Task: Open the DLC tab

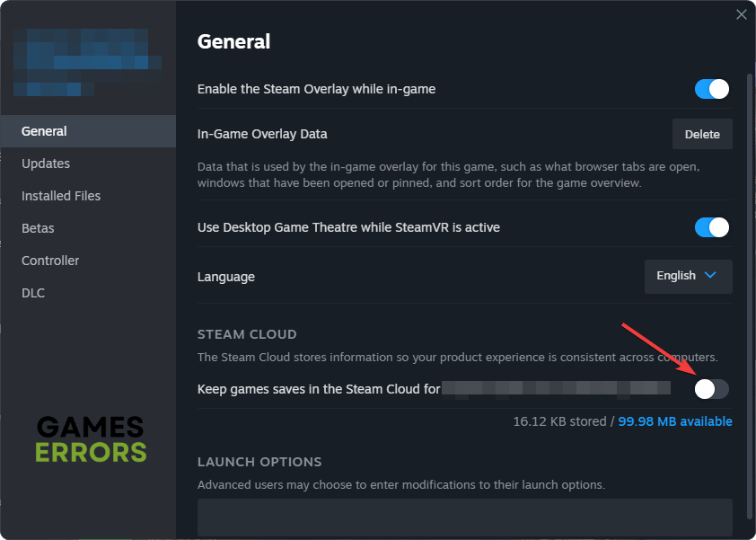Action: 33,293
